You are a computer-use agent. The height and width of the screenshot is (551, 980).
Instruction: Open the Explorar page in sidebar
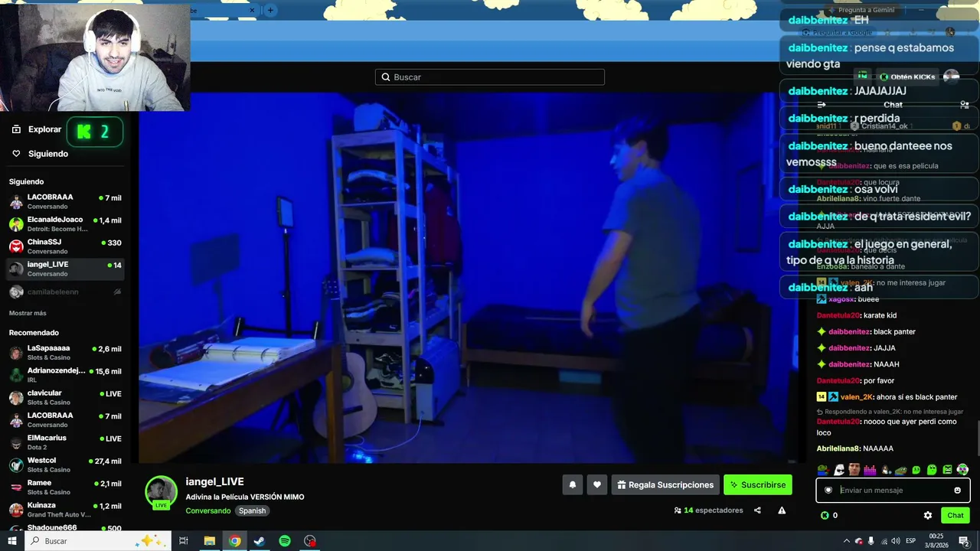coord(36,129)
